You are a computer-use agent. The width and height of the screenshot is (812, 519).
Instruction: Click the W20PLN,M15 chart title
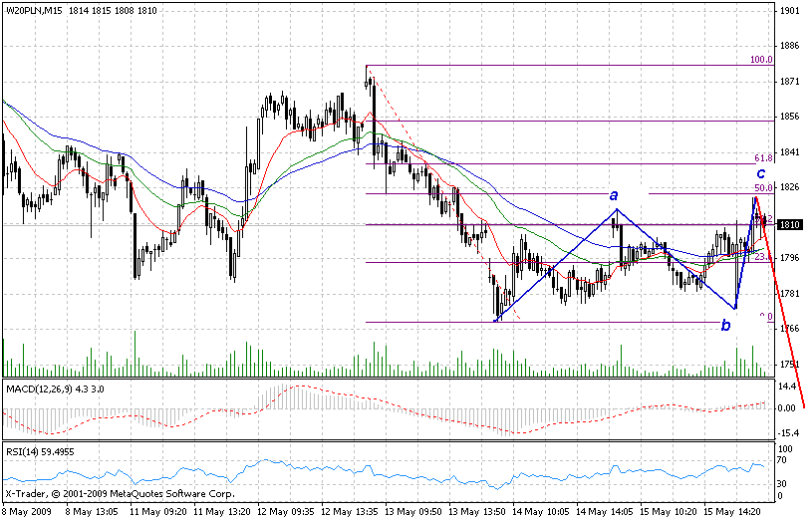click(35, 11)
